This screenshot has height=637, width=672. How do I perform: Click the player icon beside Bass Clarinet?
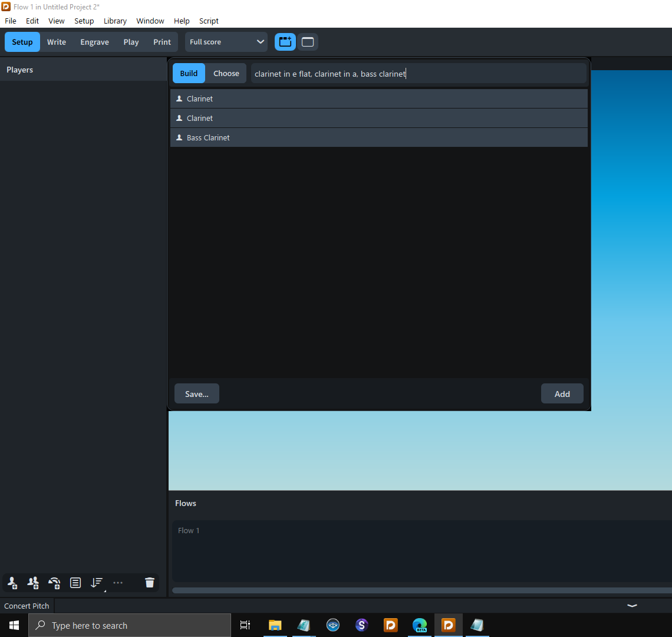pyautogui.click(x=179, y=137)
